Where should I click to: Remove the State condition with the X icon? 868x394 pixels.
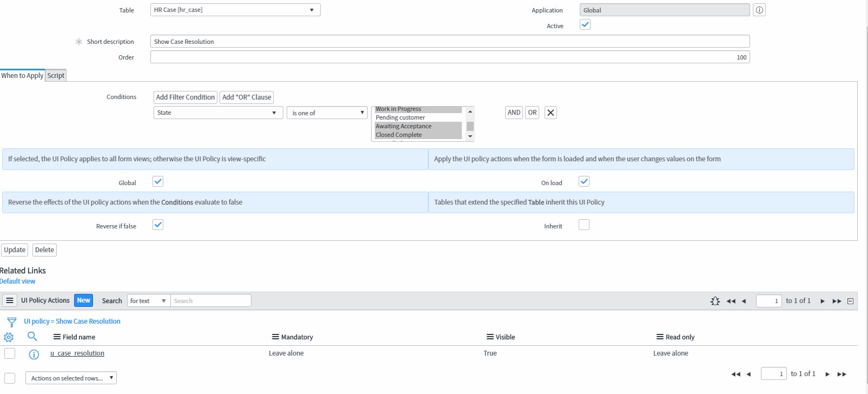pyautogui.click(x=551, y=113)
